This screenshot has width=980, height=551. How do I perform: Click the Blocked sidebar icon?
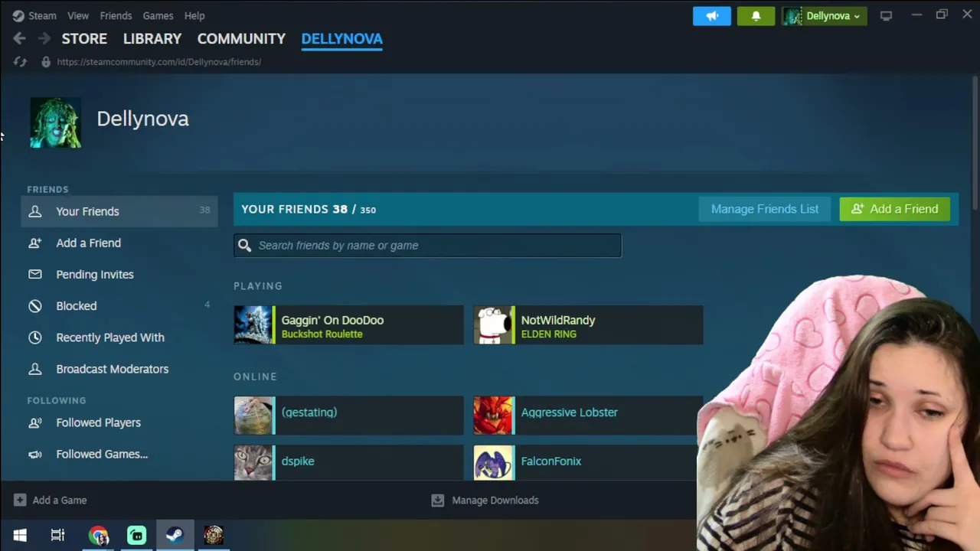(35, 305)
